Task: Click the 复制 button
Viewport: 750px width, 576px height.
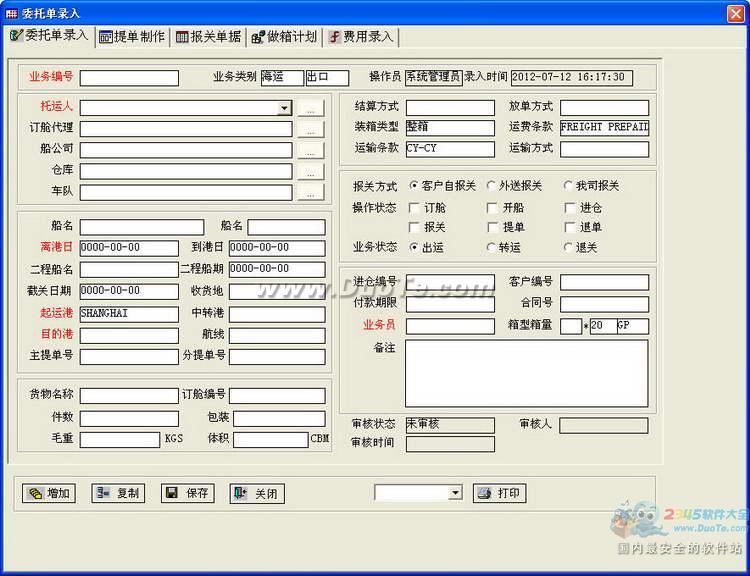Action: (118, 493)
